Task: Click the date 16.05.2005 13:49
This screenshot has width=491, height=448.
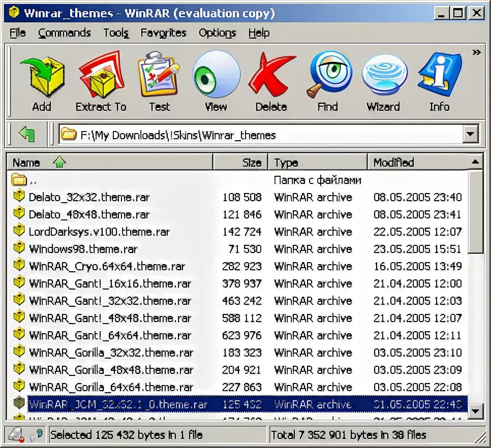Action: click(417, 266)
